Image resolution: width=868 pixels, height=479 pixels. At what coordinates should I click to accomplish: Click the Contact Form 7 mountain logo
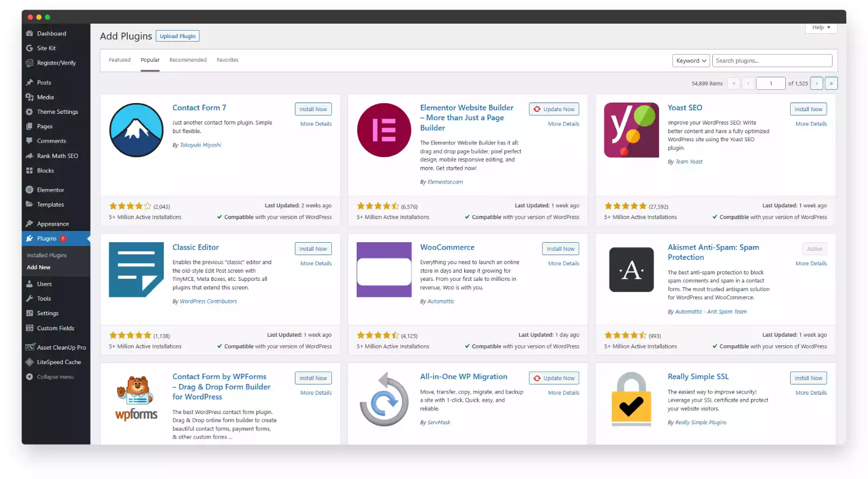tap(136, 130)
